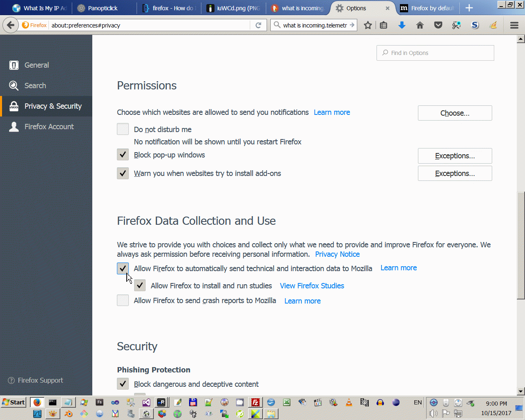Toggle Allow Firefox to install and run studies

coord(140,285)
